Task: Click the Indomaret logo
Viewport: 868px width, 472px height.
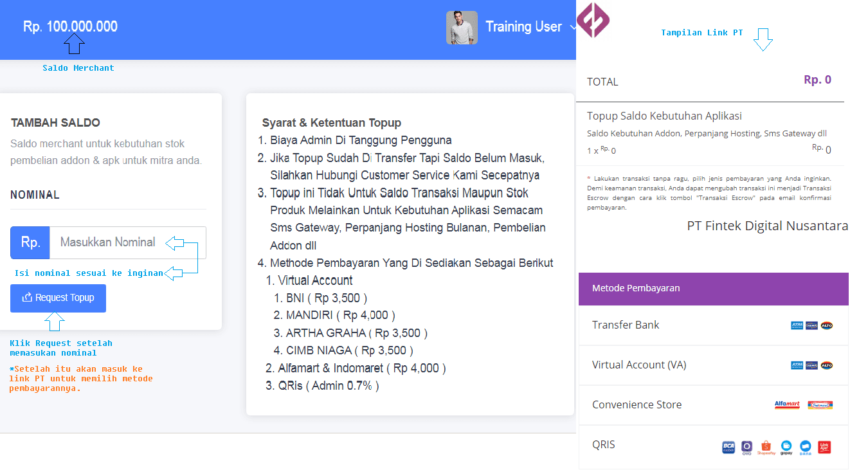Action: 820,405
